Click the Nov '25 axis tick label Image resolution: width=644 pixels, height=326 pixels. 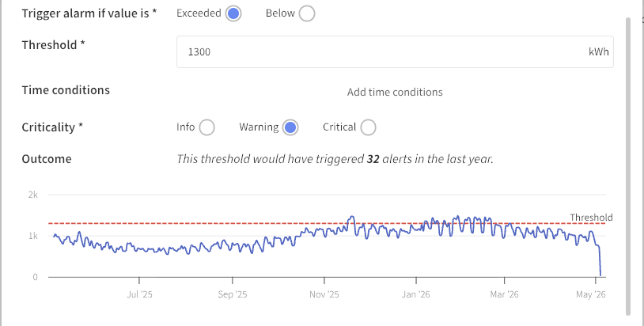click(324, 294)
